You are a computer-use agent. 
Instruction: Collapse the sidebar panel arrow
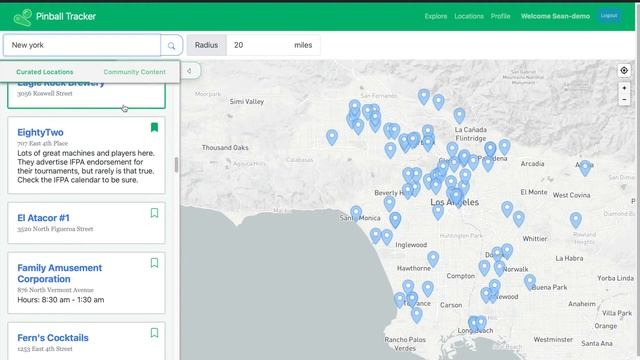(189, 71)
